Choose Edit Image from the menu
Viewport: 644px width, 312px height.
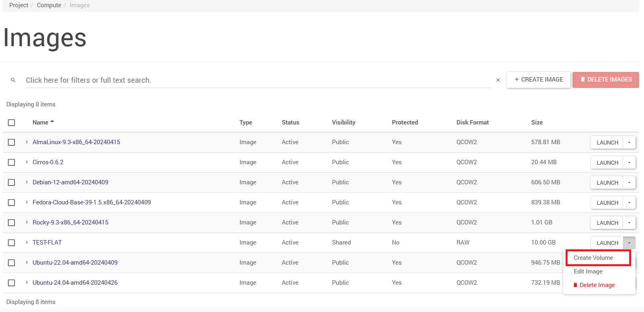pyautogui.click(x=588, y=271)
